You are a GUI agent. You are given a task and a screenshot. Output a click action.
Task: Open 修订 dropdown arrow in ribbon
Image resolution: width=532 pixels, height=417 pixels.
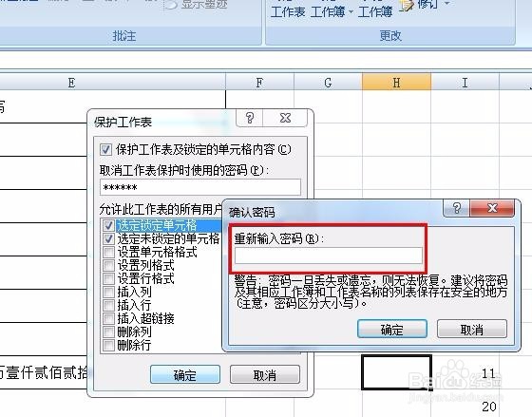coord(447,4)
